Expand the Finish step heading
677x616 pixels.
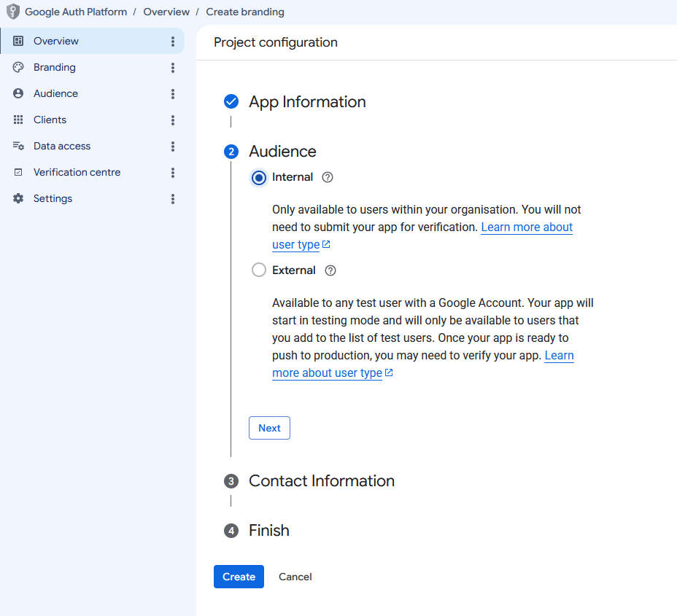coord(269,531)
